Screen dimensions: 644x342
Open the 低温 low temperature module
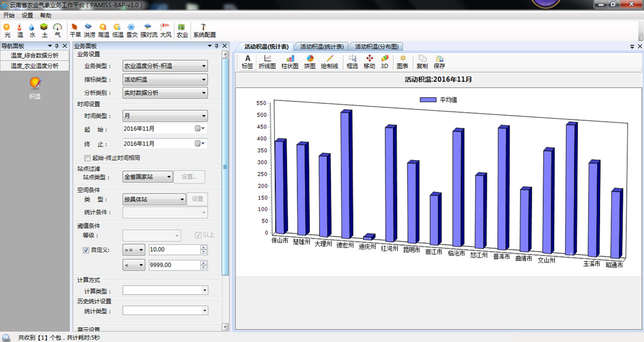(118, 30)
